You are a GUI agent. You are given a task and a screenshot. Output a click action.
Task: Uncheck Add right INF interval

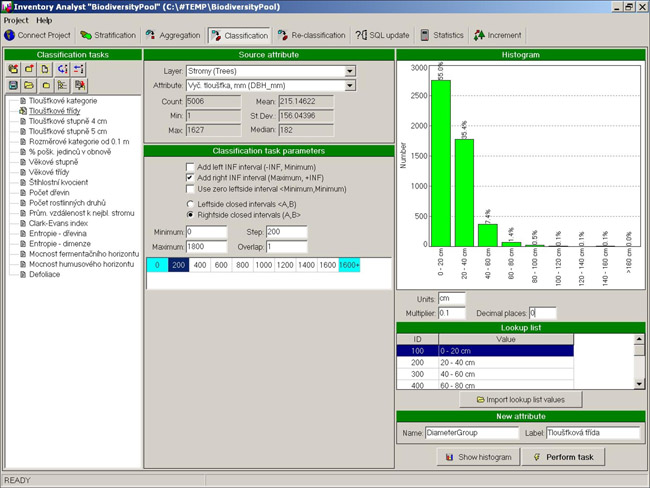(190, 177)
